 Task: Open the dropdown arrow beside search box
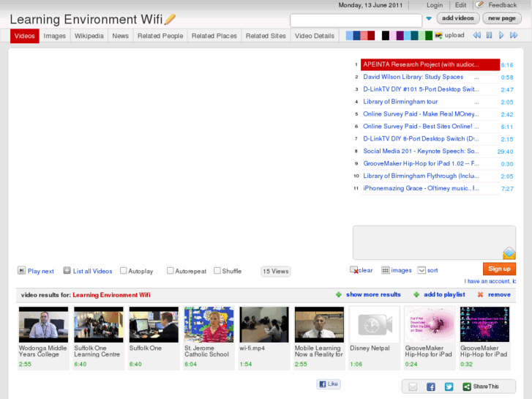429,19
